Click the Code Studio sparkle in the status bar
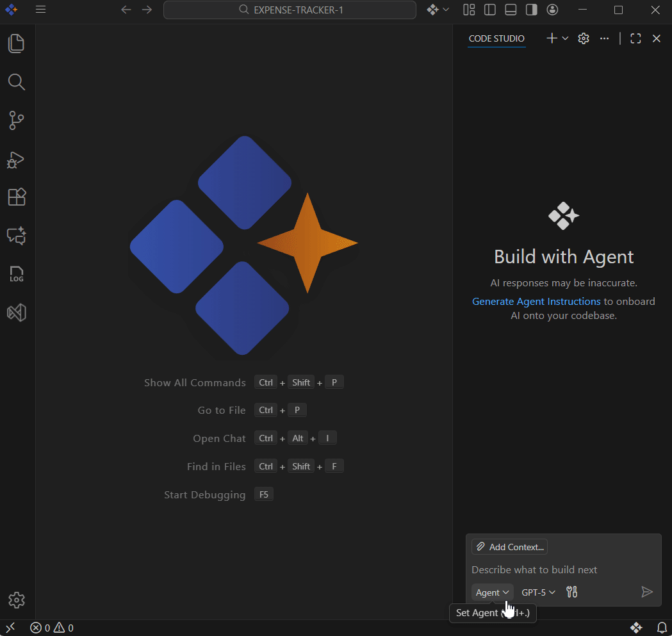This screenshot has width=672, height=636. point(636,628)
